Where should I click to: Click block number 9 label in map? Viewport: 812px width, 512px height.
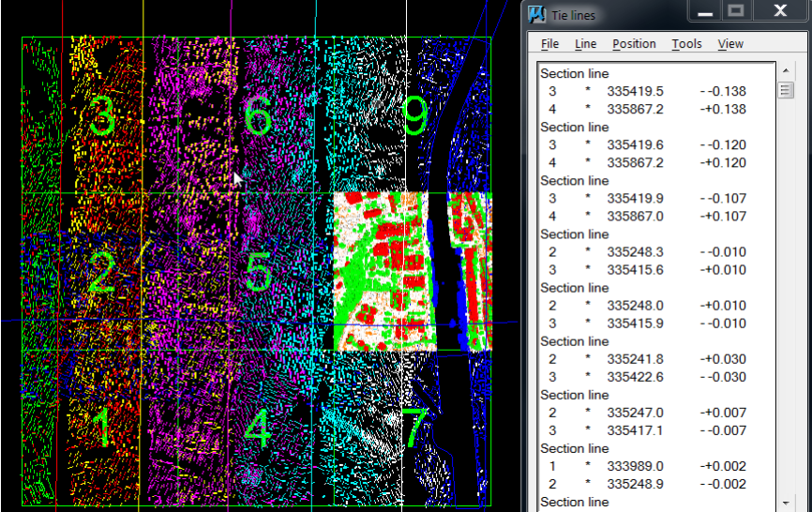point(414,116)
